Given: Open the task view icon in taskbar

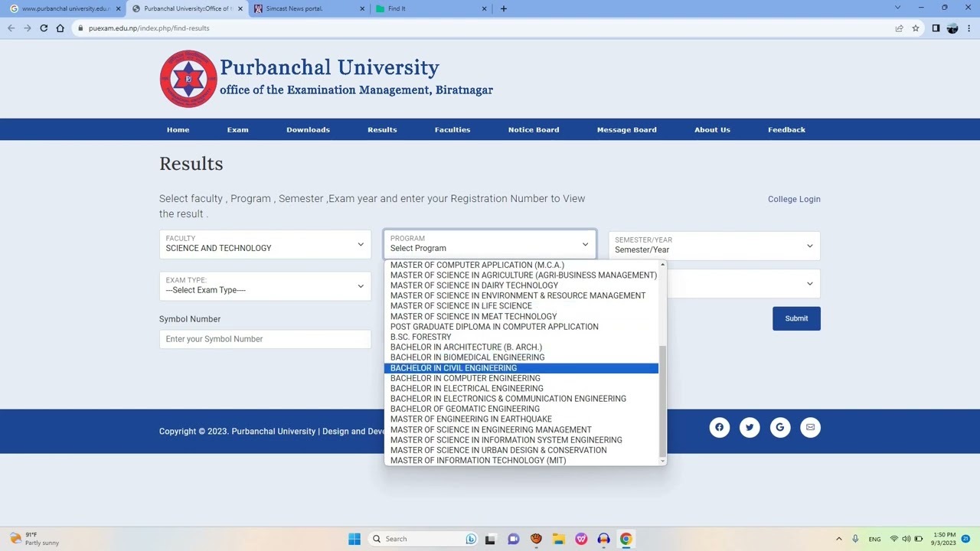Looking at the screenshot, I should tap(490, 539).
